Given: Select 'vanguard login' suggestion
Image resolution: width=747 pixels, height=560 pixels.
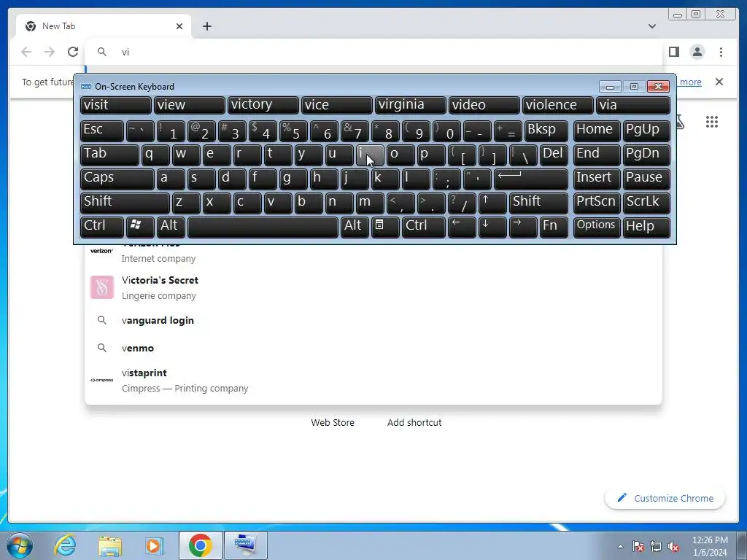Looking at the screenshot, I should click(373, 321).
